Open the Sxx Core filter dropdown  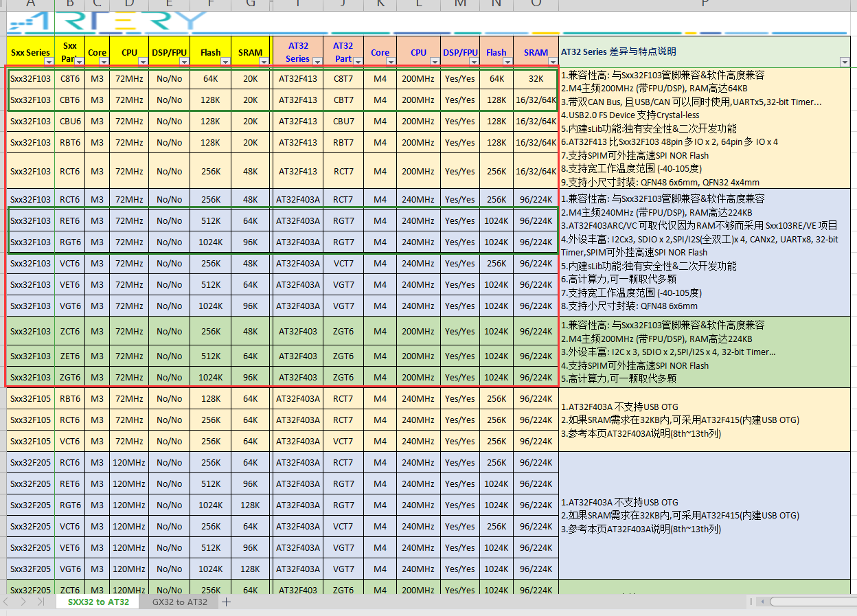click(x=104, y=62)
